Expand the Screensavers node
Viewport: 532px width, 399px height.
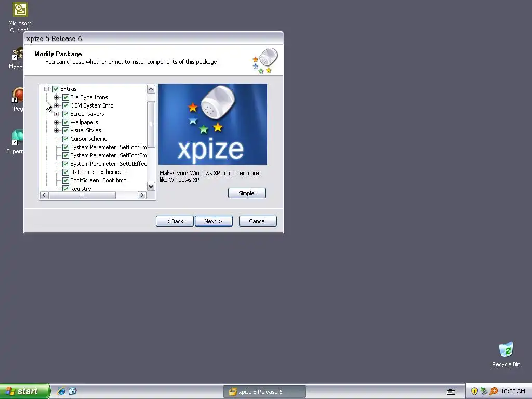click(x=56, y=114)
